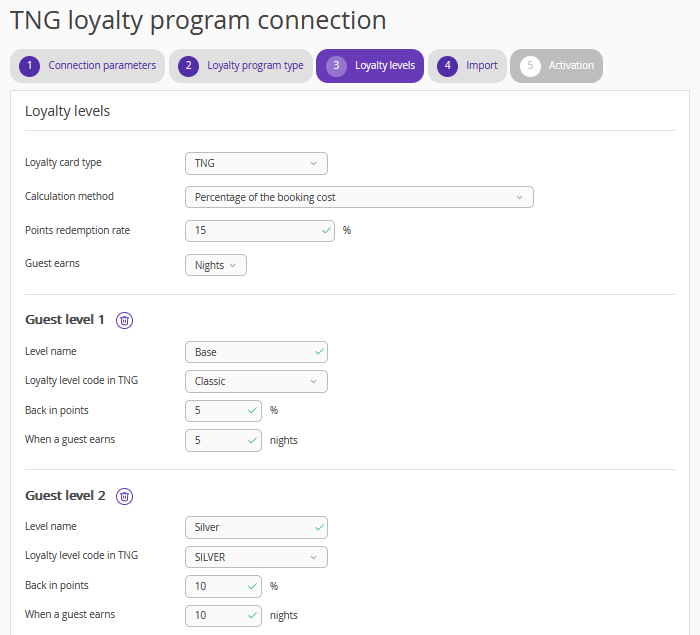The height and width of the screenshot is (635, 700).
Task: Expand Calculation method dropdown
Action: tap(359, 197)
